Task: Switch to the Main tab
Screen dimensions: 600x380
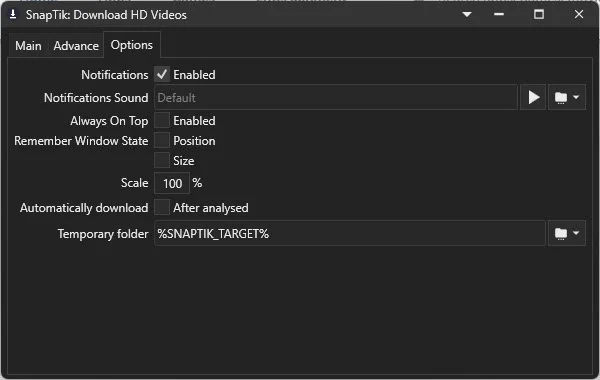Action: tap(28, 46)
